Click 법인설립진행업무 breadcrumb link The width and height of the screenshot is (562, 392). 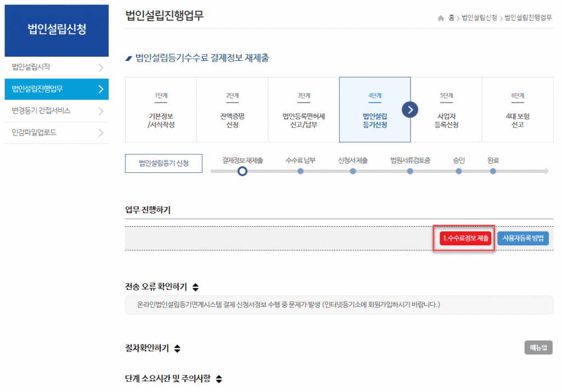coord(528,18)
